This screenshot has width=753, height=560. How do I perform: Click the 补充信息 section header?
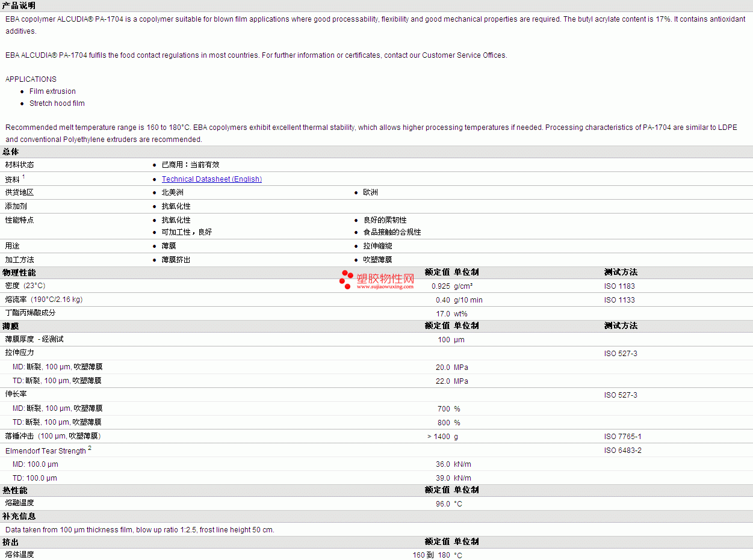tap(19, 516)
